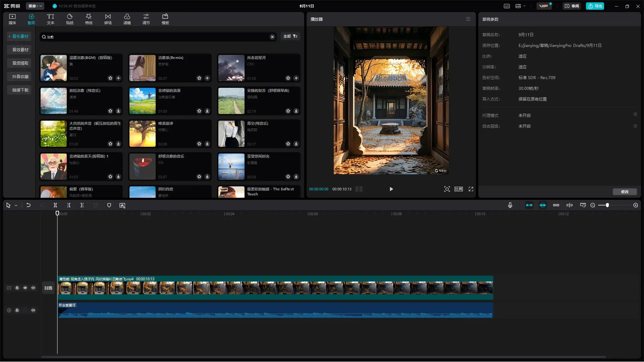Click the VIP badge button
The width and height of the screenshot is (644, 362).
click(x=544, y=6)
